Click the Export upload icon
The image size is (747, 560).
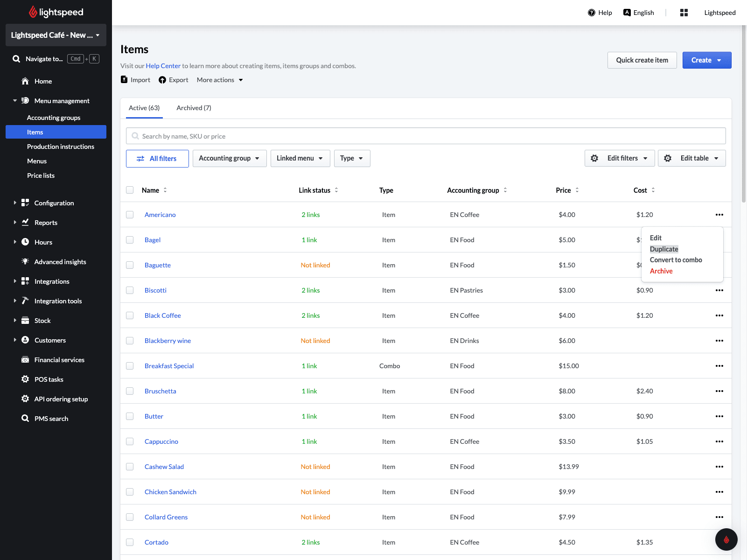[162, 80]
